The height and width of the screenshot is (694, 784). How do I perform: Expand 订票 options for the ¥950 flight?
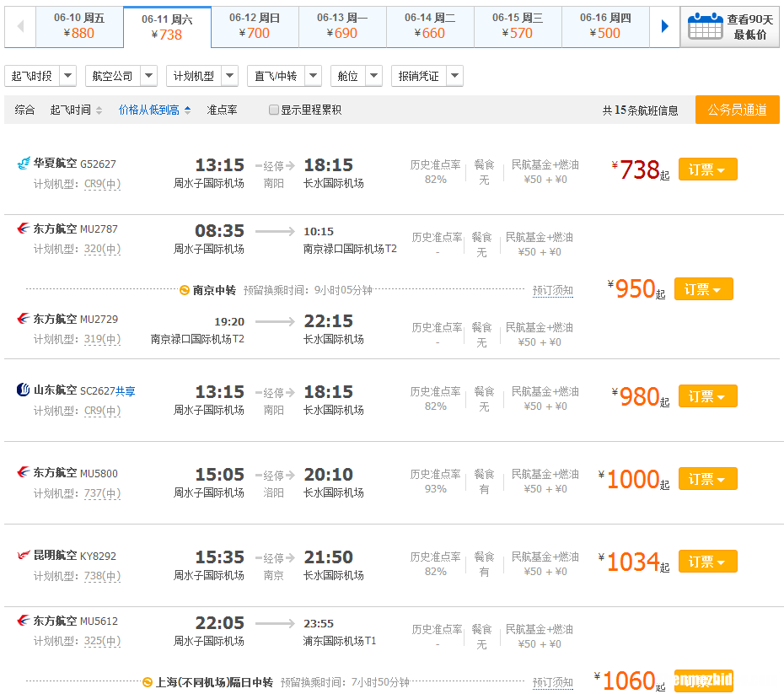tap(704, 289)
